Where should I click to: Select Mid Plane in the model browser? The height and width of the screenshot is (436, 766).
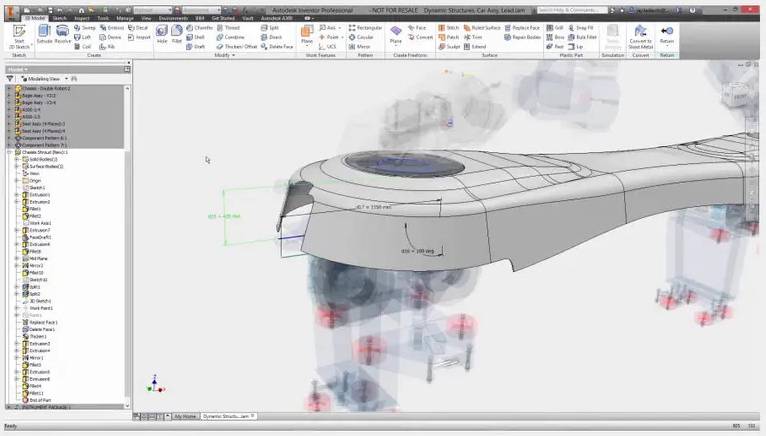click(x=40, y=258)
